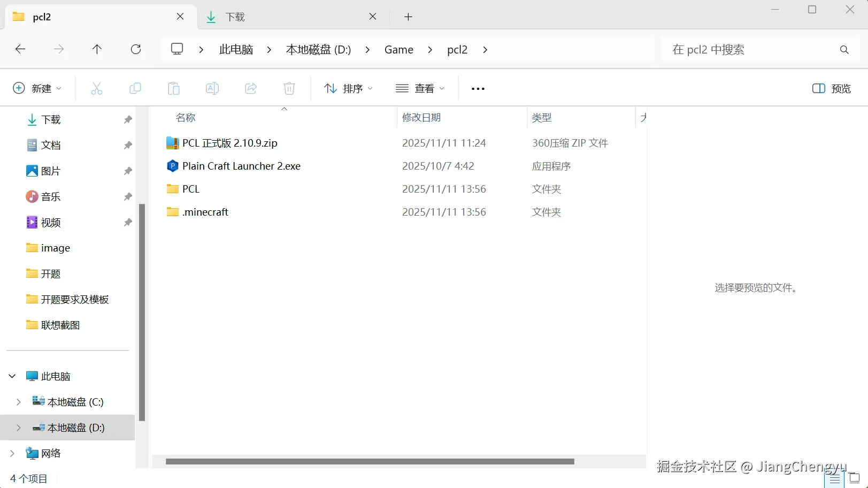Unpin 视频 from quick access
868x488 pixels.
128,222
